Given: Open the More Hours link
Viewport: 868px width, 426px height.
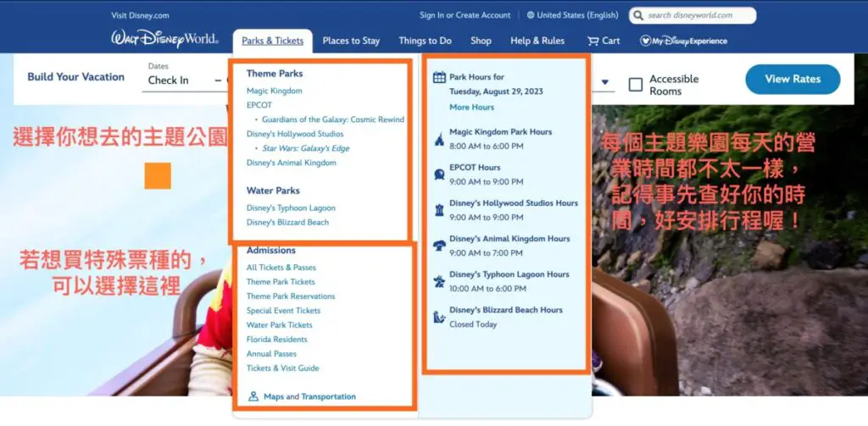Looking at the screenshot, I should pyautogui.click(x=471, y=108).
